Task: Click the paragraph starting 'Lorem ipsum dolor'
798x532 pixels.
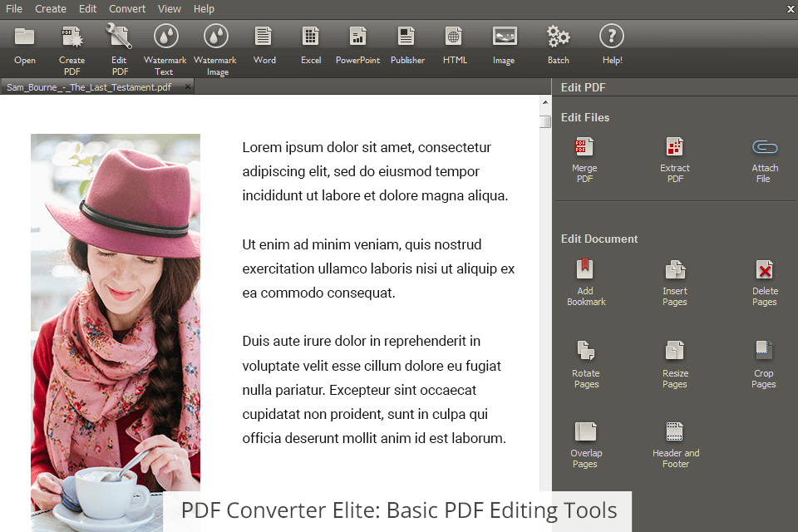Action: point(375,171)
